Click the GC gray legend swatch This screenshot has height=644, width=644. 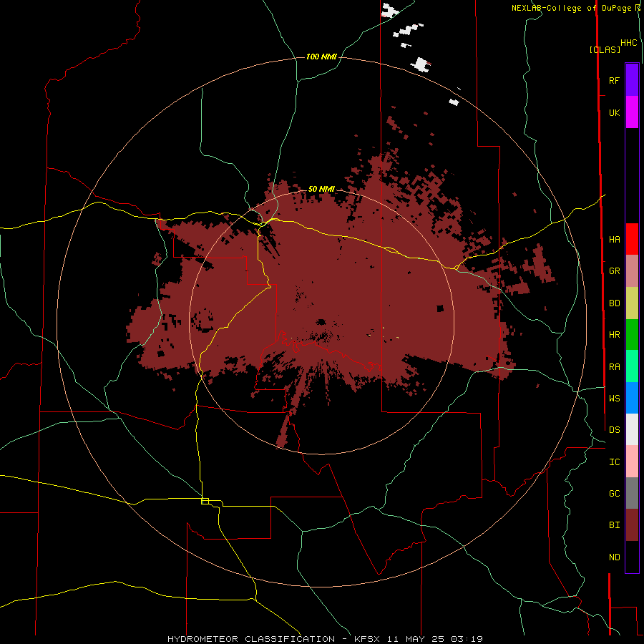[632, 493]
